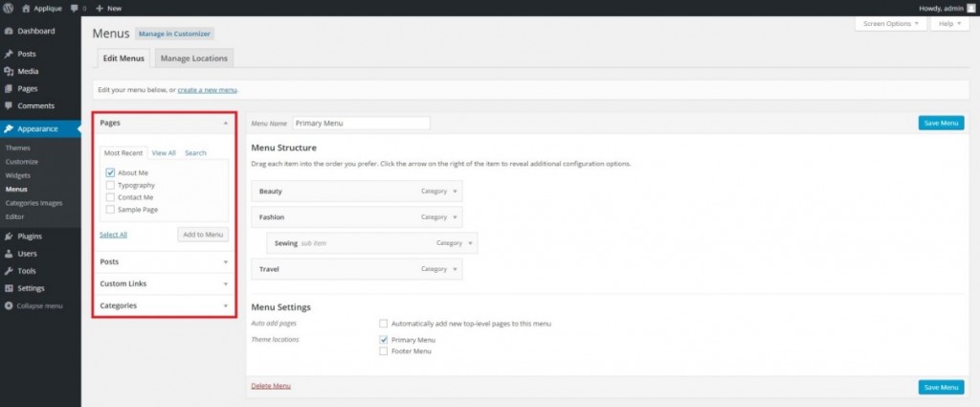Image resolution: width=980 pixels, height=407 pixels.
Task: Open the Users icon in sidebar
Action: (x=9, y=254)
